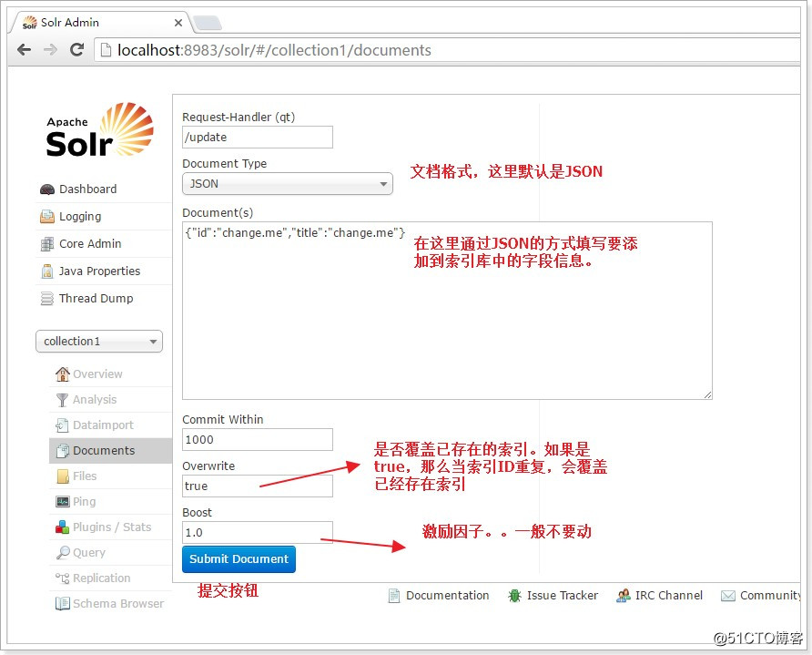
Task: Click the Dataimport document icon
Action: (62, 425)
